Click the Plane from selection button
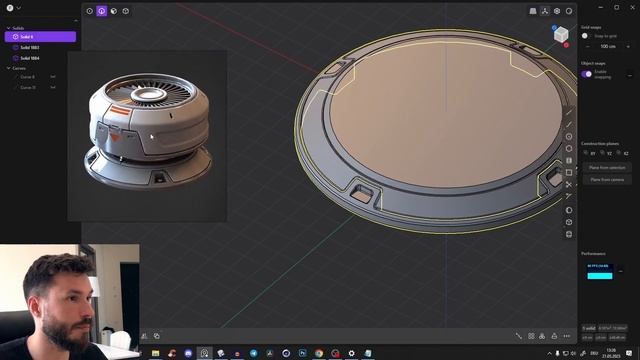640x360 pixels. tap(607, 167)
